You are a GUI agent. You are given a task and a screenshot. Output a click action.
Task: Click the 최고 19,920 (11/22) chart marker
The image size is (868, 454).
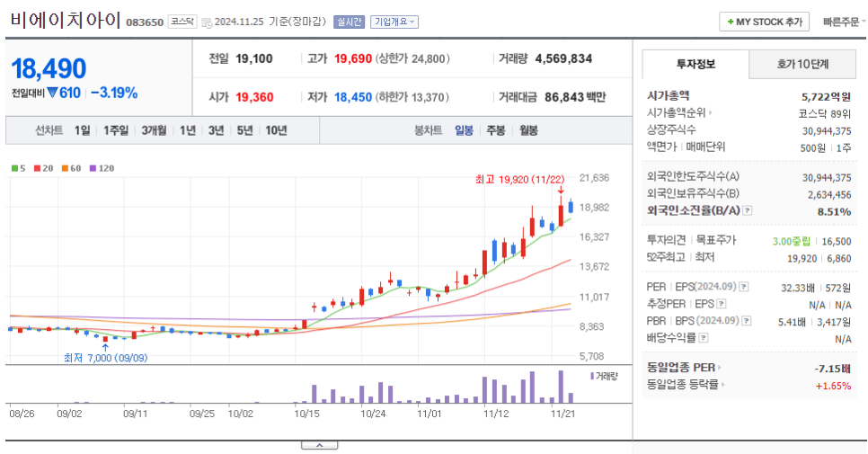[519, 180]
